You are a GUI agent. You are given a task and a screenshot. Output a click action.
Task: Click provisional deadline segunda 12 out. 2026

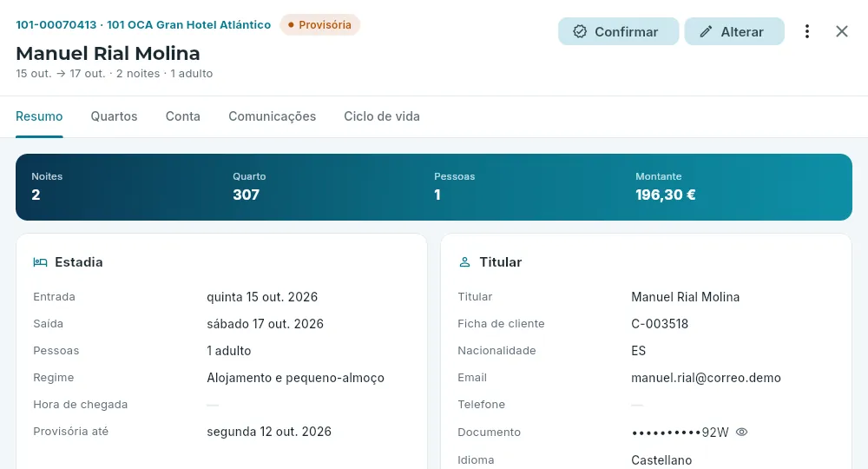click(269, 432)
